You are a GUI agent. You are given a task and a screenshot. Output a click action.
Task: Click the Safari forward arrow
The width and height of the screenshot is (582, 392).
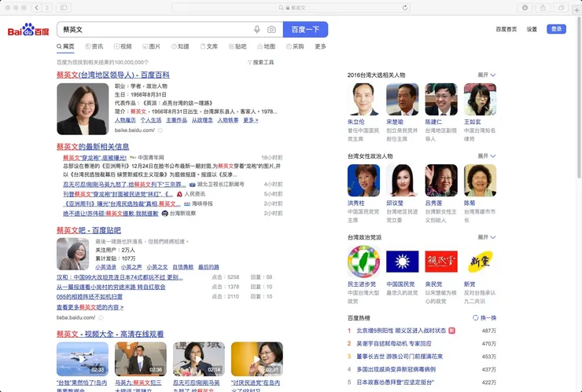tap(47, 7)
